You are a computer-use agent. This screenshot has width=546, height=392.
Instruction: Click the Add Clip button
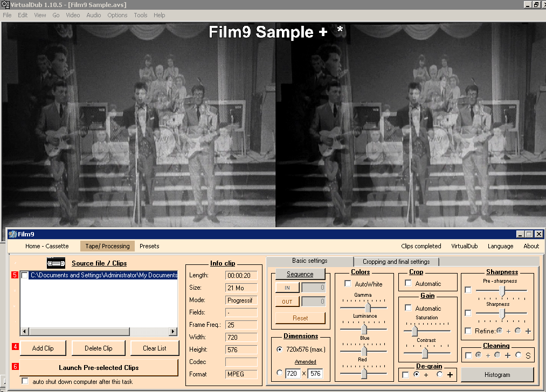(43, 348)
